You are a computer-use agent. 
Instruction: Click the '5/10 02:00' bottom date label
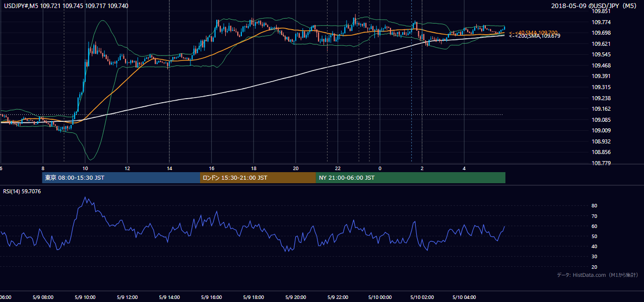(x=422, y=297)
